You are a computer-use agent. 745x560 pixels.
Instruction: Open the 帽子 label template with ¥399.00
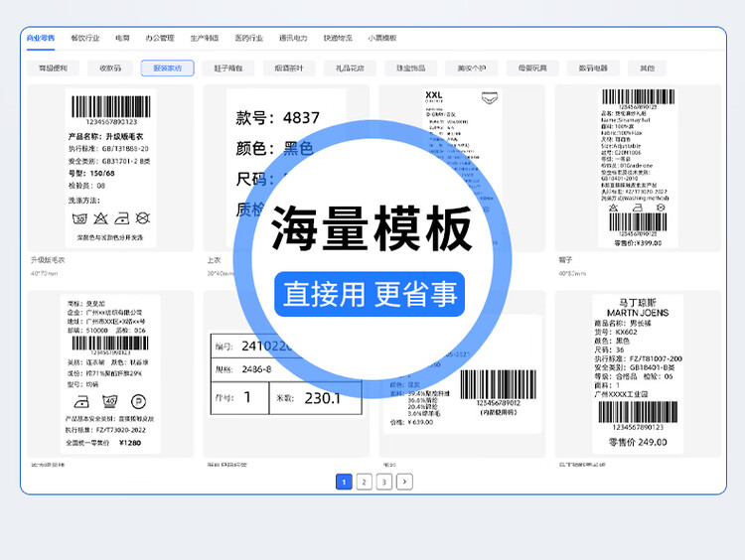pos(638,168)
